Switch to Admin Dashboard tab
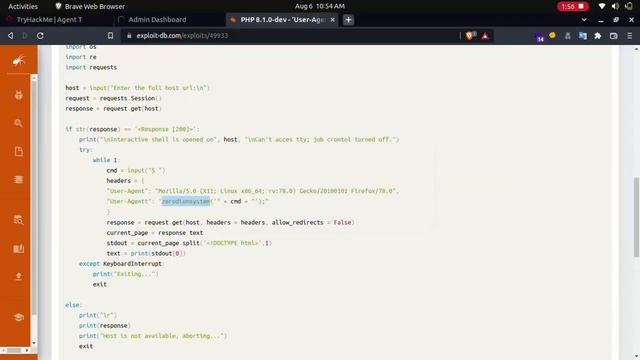640x360 pixels. [x=157, y=20]
